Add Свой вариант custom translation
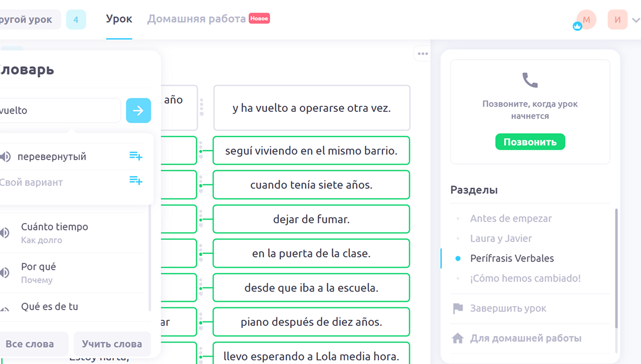 [136, 180]
